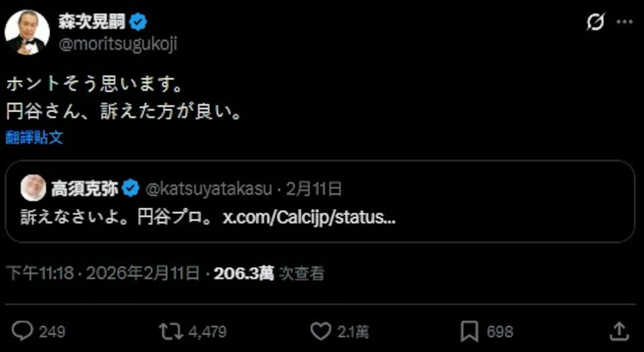Click the reply speech bubble icon
The height and width of the screenshot is (352, 644).
[22, 331]
